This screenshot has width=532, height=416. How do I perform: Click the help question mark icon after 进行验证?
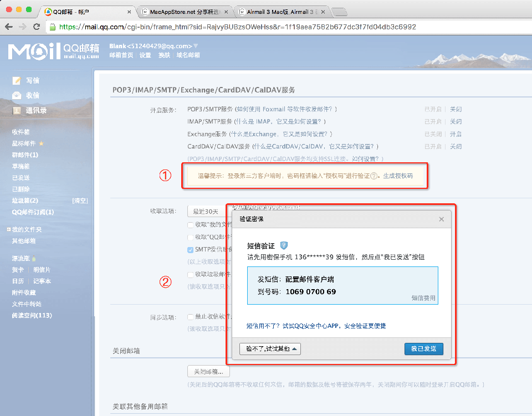pyautogui.click(x=375, y=176)
